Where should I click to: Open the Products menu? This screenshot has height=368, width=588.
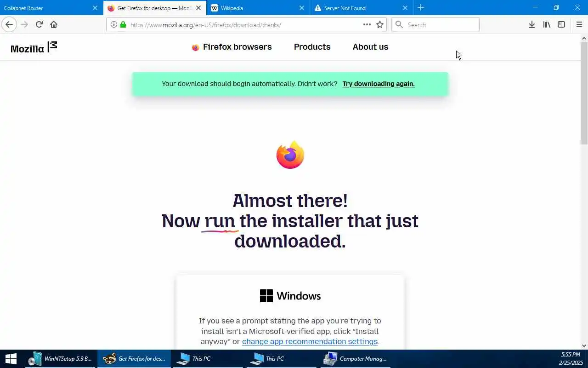pos(312,47)
